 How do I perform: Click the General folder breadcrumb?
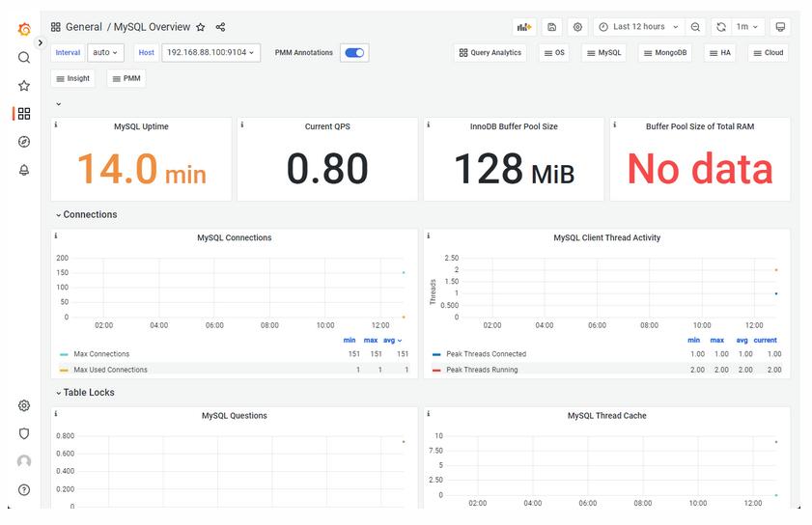pos(83,27)
